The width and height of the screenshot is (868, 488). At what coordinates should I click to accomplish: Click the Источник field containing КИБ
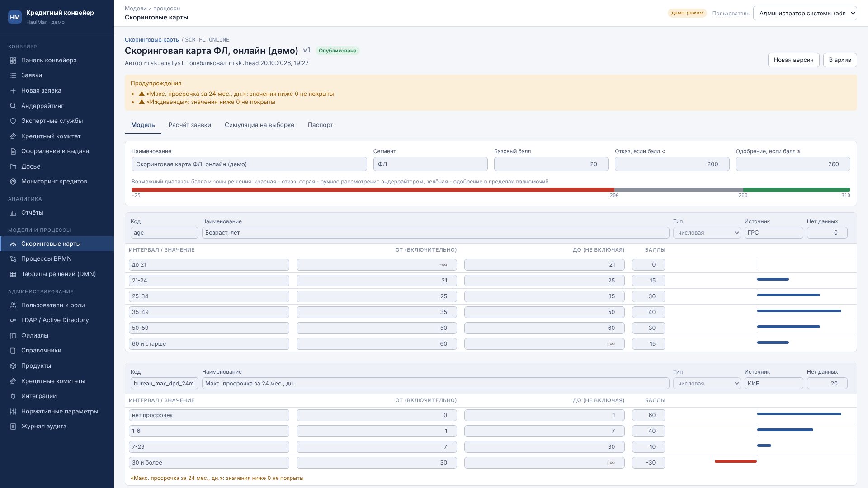pos(774,384)
